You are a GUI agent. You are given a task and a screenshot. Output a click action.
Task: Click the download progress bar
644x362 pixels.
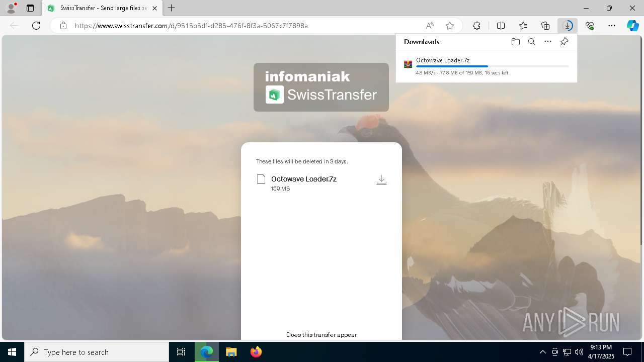click(x=493, y=66)
